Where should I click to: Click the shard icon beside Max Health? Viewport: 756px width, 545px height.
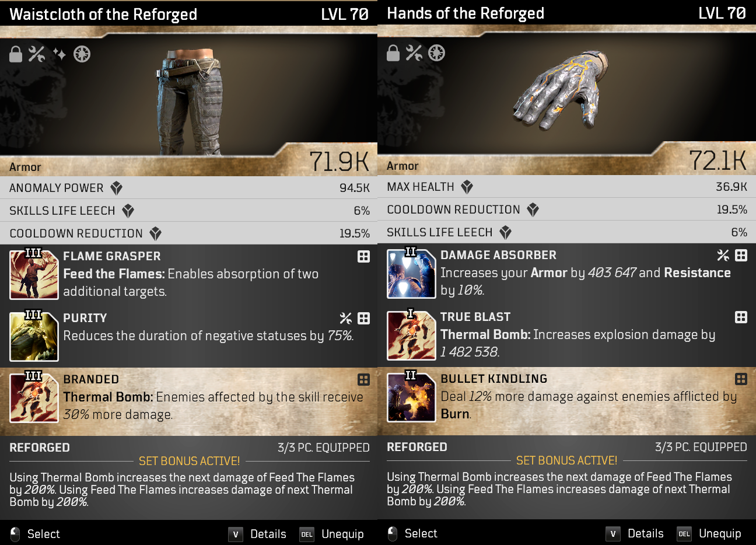tap(467, 187)
